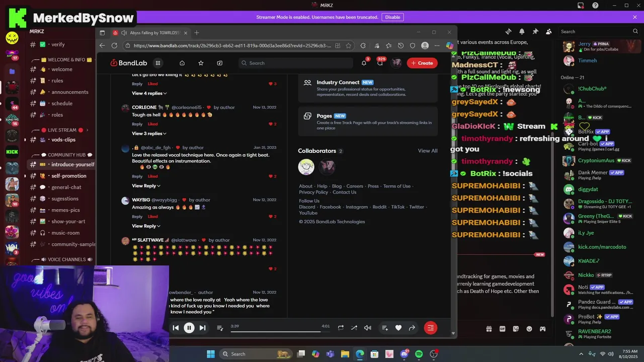
Task: Open Industry Connect card
Action: click(368, 88)
